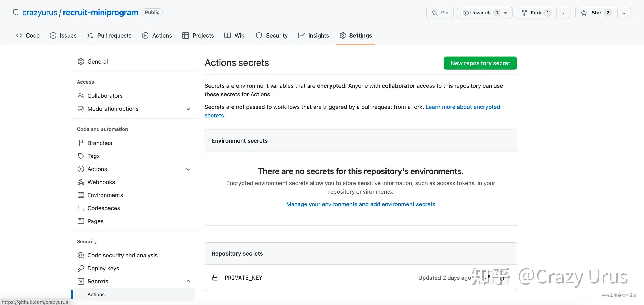644x305 pixels.
Task: Open the manage your environments link
Action: click(361, 204)
